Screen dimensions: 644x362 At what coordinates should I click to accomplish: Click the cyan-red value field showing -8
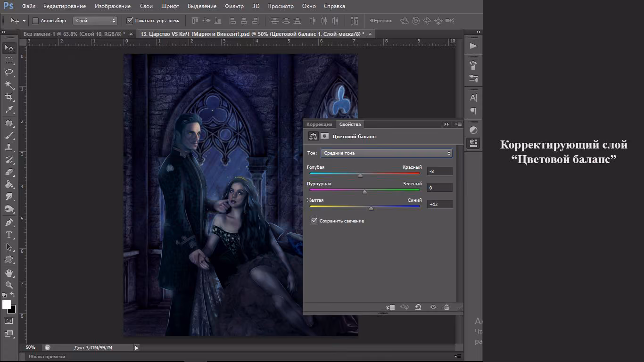coord(439,171)
